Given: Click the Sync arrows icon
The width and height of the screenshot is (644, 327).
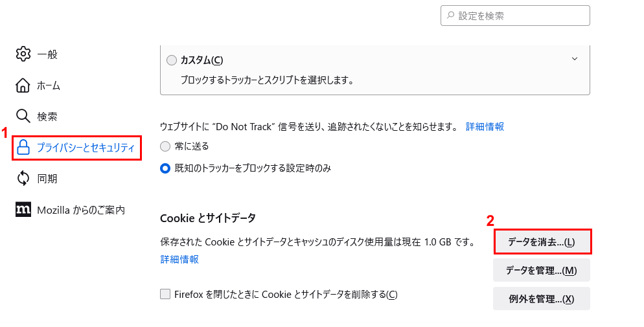Looking at the screenshot, I should 23,179.
